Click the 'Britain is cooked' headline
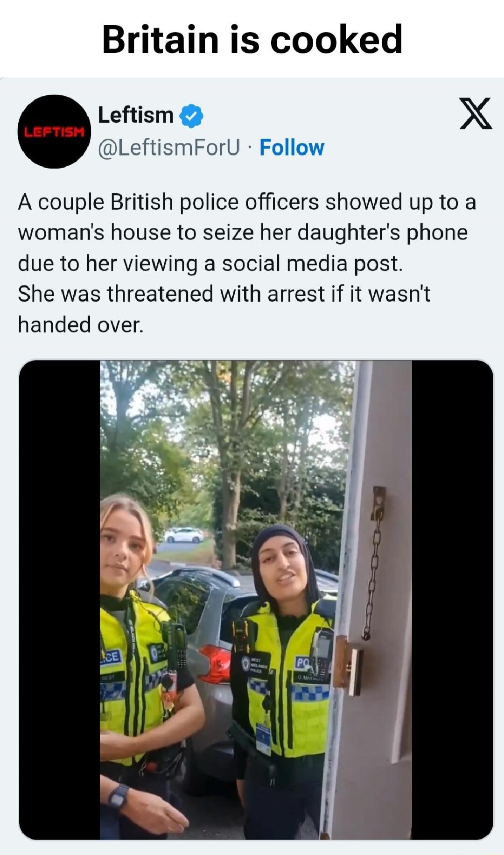Viewport: 504px width, 855px height. coord(252,39)
